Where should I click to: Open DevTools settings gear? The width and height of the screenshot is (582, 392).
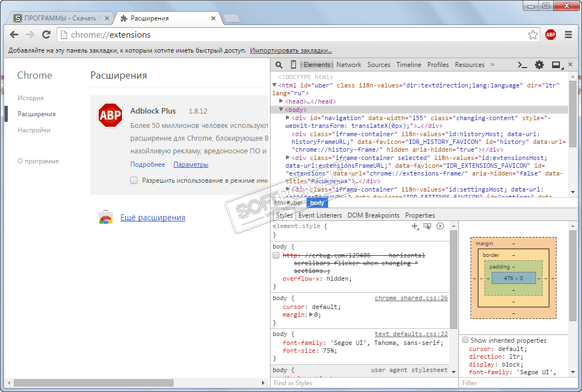539,65
